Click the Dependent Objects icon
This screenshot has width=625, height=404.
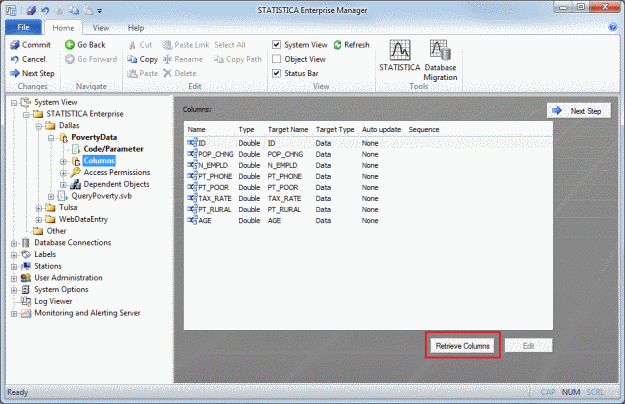[75, 184]
